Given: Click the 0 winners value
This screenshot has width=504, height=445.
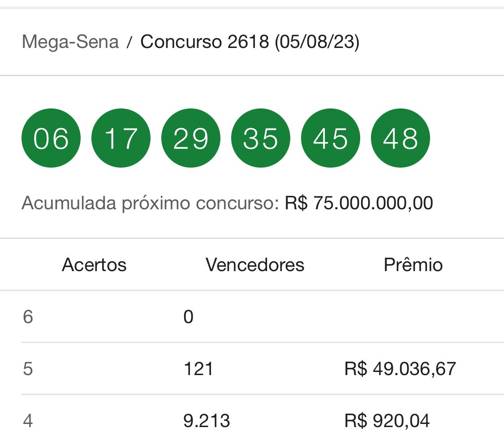Looking at the screenshot, I should pos(188,317).
